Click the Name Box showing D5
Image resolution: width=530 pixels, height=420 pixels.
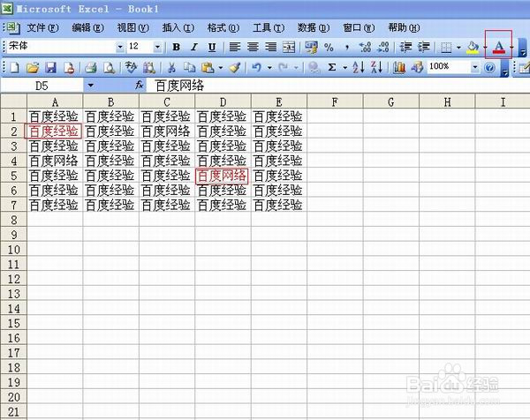[x=42, y=86]
